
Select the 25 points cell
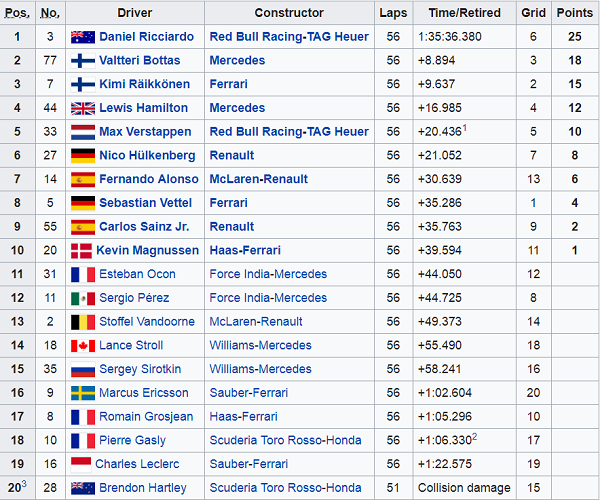575,37
